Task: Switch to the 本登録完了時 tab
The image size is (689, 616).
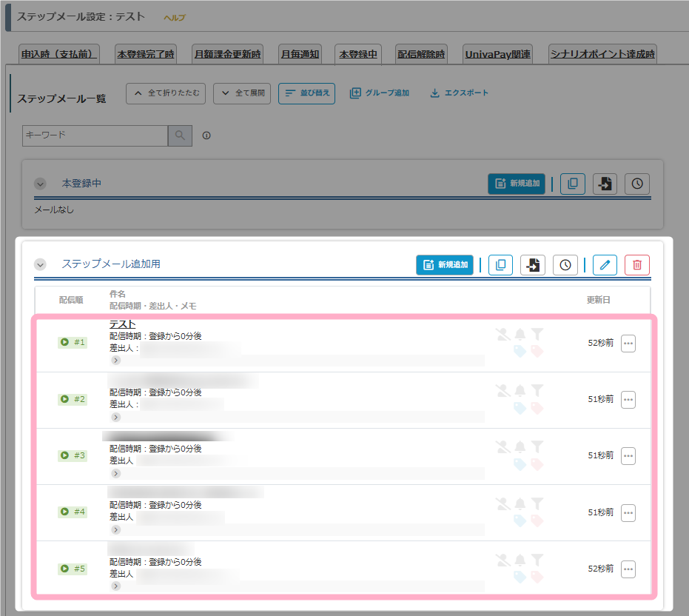Action: pyautogui.click(x=146, y=54)
